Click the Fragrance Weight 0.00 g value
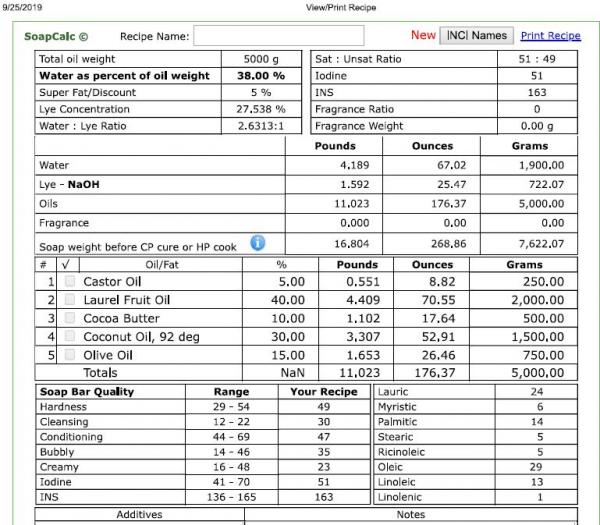600x525 pixels. [x=537, y=126]
